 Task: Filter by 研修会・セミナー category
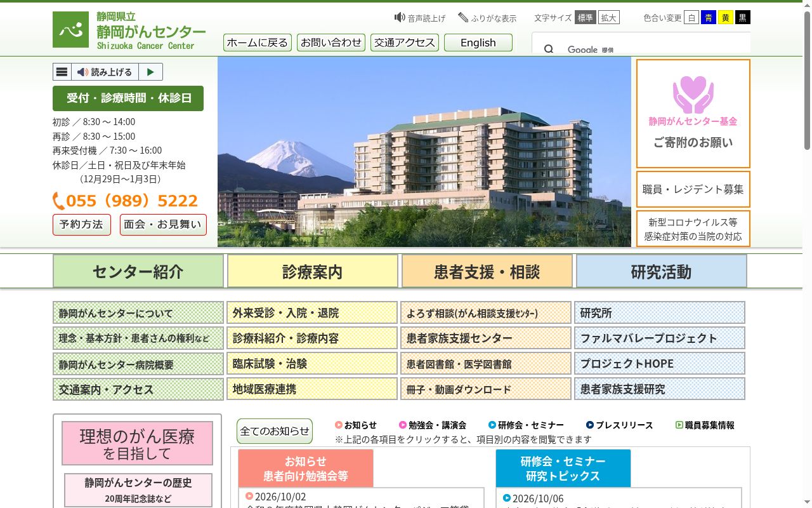pyautogui.click(x=526, y=425)
